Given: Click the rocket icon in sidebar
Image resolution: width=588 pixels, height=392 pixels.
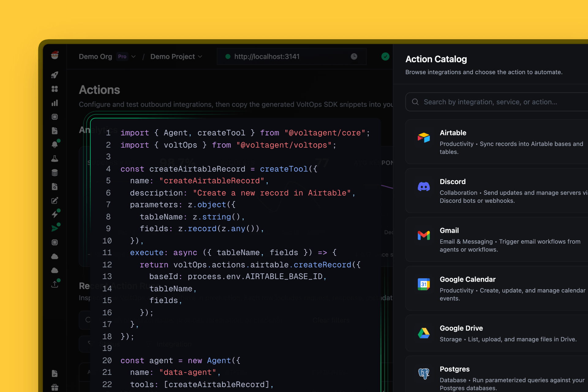Looking at the screenshot, I should coord(55,75).
